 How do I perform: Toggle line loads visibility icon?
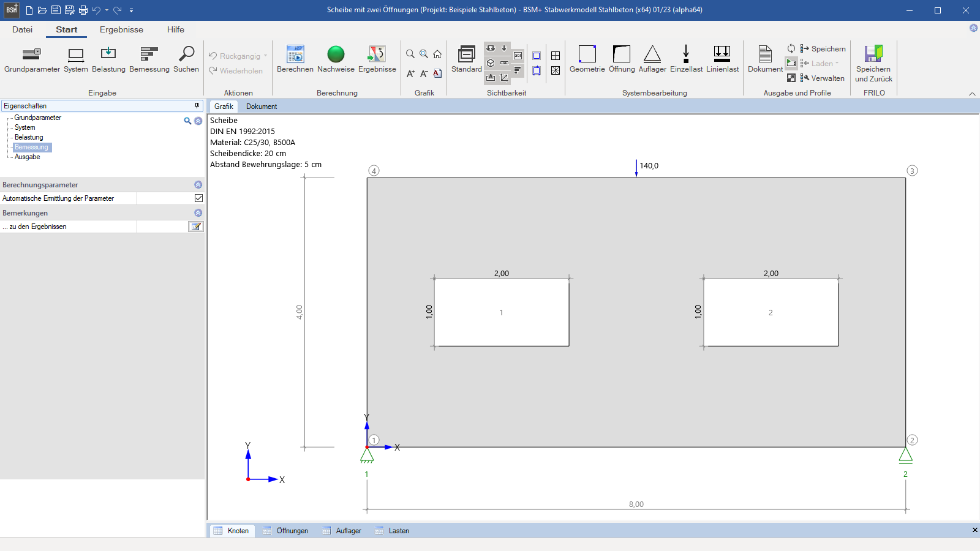tap(491, 48)
